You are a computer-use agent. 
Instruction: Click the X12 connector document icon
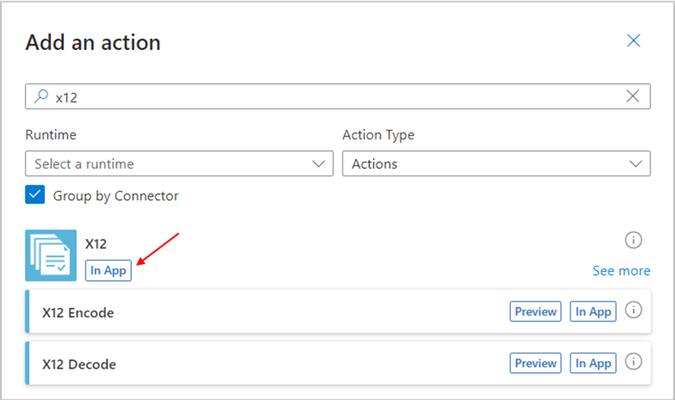51,255
